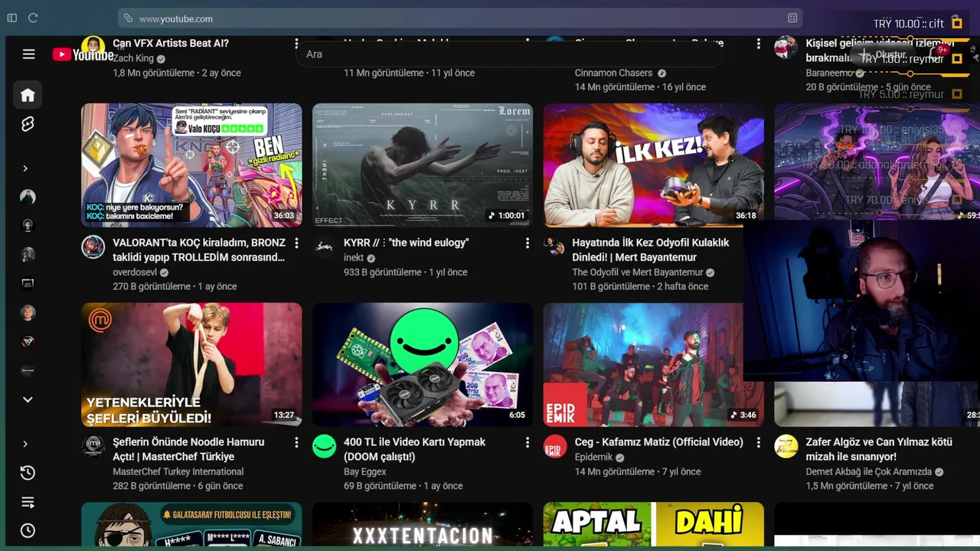Open the blonde-haired subscription avatar in sidebar
The height and width of the screenshot is (551, 980).
pyautogui.click(x=28, y=313)
